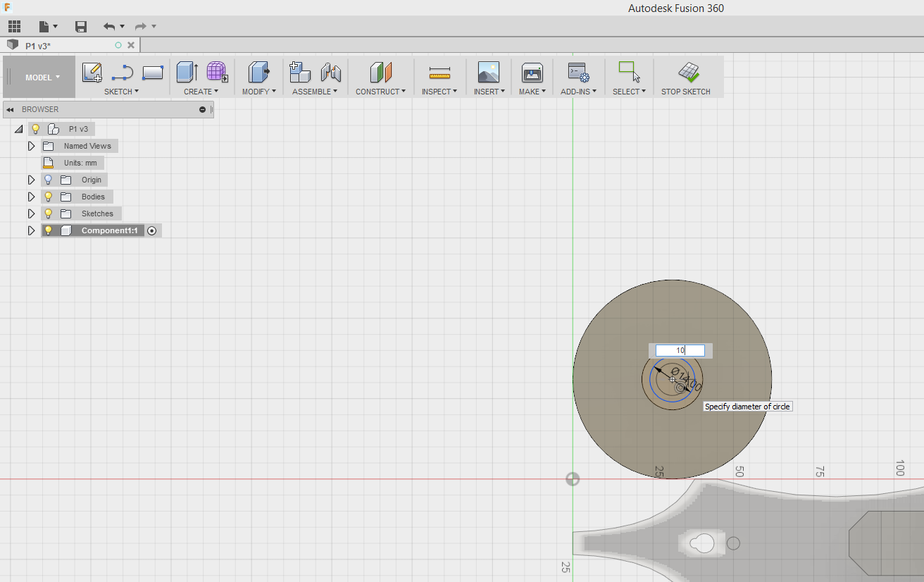924x582 pixels.
Task: Select the Offset Plane construct icon
Action: (380, 72)
